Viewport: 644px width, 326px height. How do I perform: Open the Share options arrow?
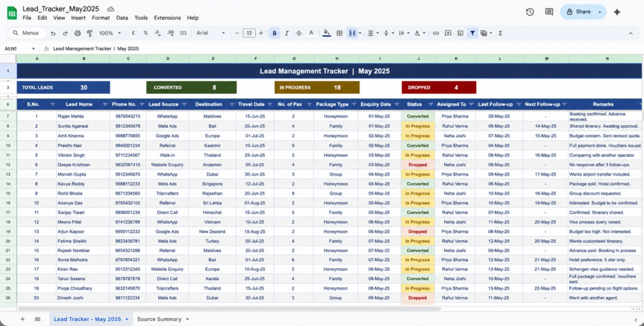(x=600, y=12)
